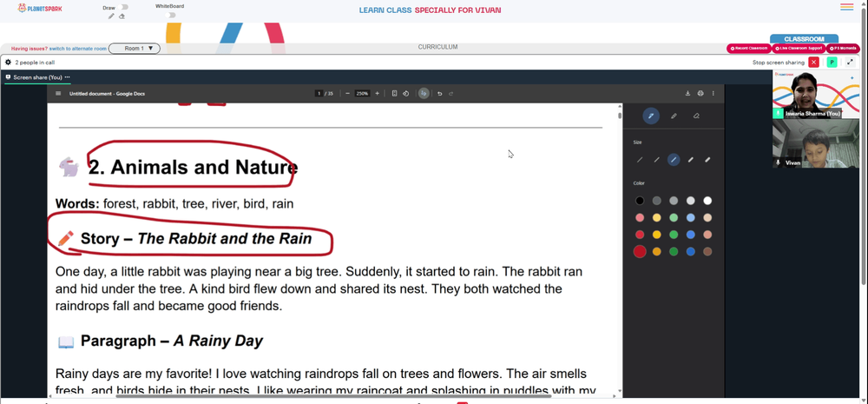The width and height of the screenshot is (868, 404).
Task: Select the pen annotation tool
Action: [651, 116]
